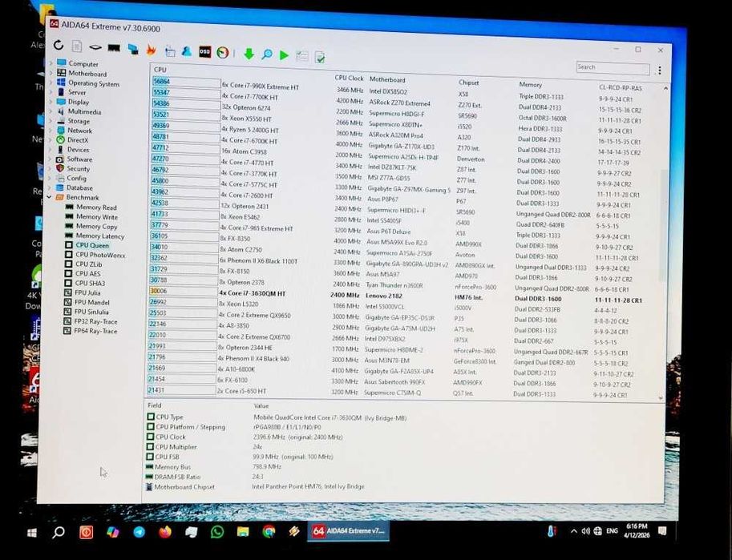Screen dimensions: 732x560
Task: Click the calendar-style toolbar icon
Action: point(170,50)
